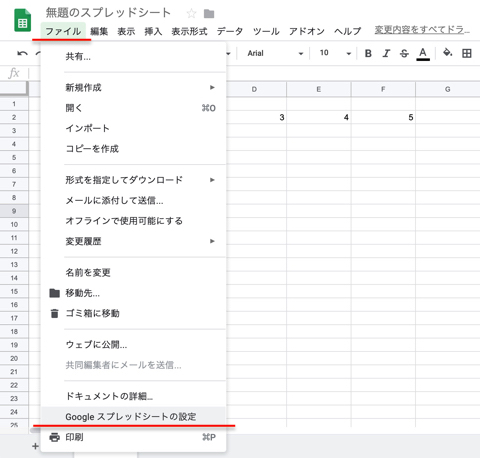This screenshot has width=480, height=458.
Task: Add a new sheet with plus button
Action: click(35, 446)
